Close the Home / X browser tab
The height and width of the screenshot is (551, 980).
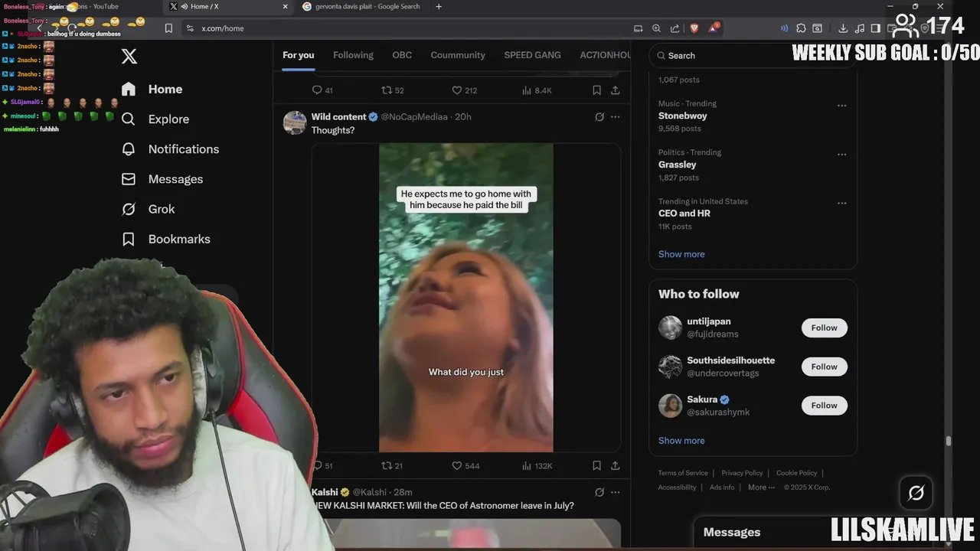(x=286, y=7)
